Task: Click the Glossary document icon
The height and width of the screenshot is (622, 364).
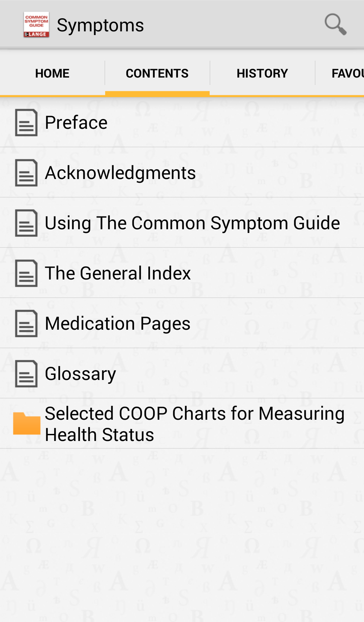Action: coord(26,374)
